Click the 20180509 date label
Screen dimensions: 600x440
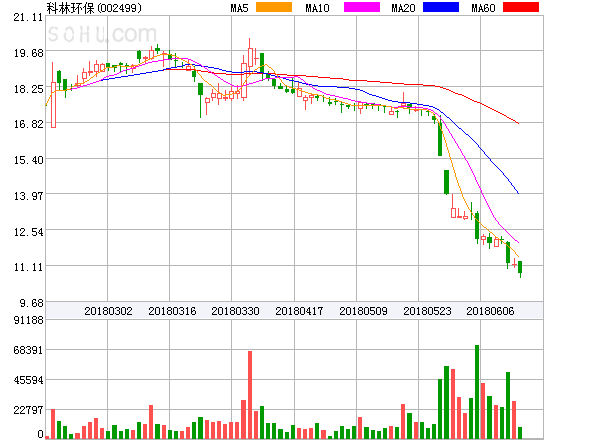coord(363,311)
